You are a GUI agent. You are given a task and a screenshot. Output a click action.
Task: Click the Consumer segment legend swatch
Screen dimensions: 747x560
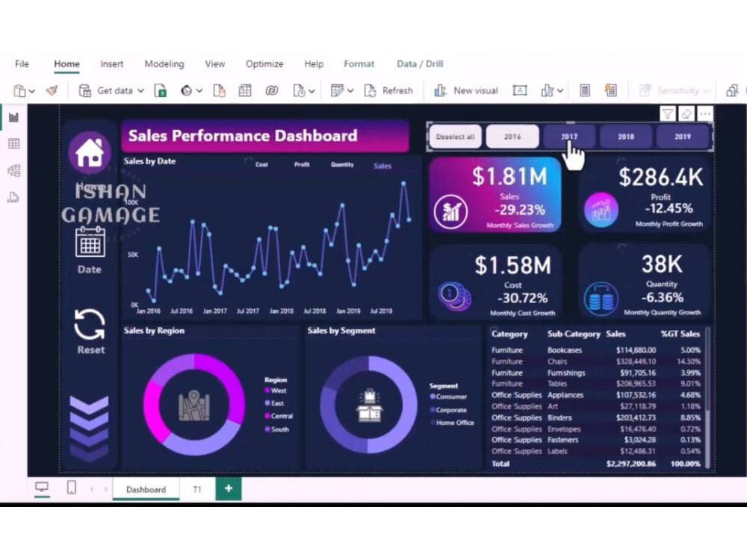pyautogui.click(x=433, y=396)
